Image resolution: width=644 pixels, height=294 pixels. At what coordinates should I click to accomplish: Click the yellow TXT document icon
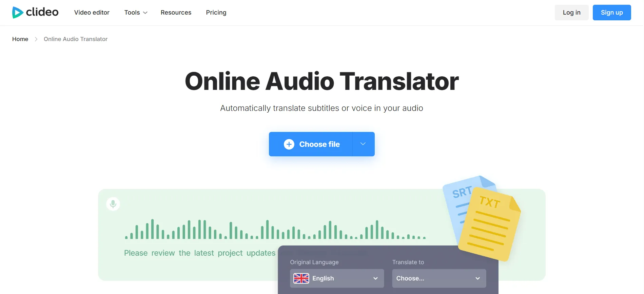[x=490, y=224]
